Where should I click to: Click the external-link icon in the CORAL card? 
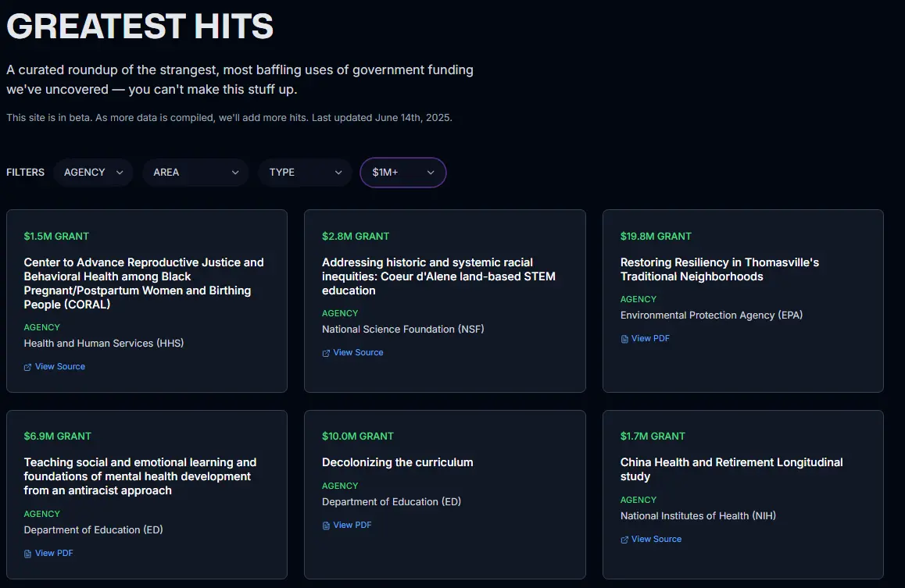[x=28, y=367]
